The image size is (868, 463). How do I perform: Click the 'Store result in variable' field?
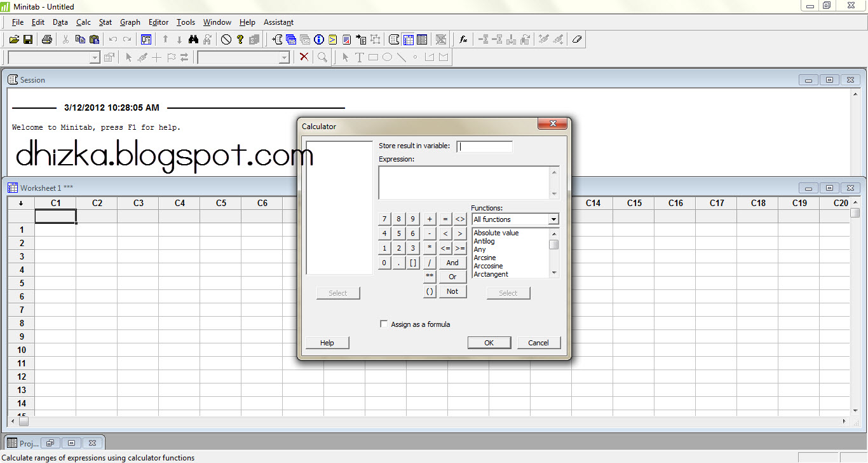(484, 146)
